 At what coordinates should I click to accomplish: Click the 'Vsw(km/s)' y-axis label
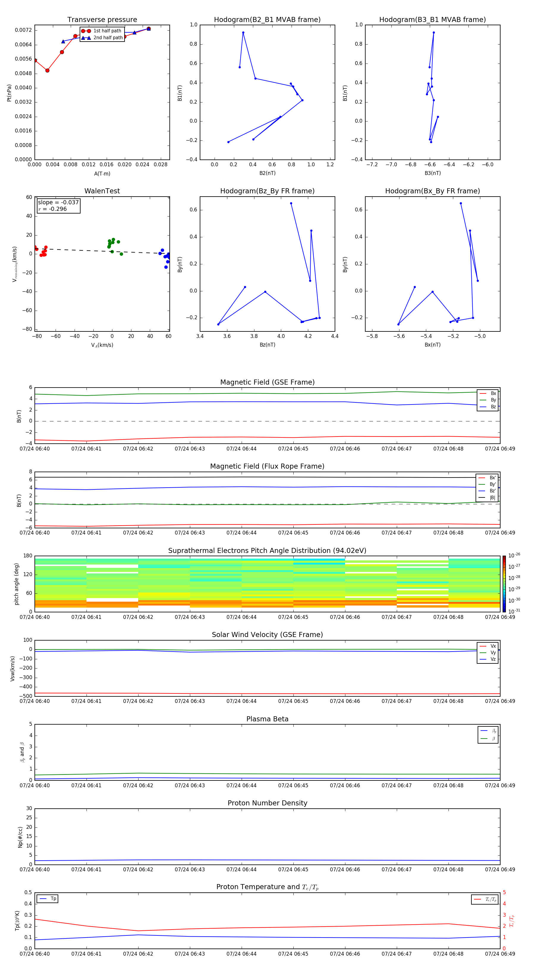[x=12, y=668]
